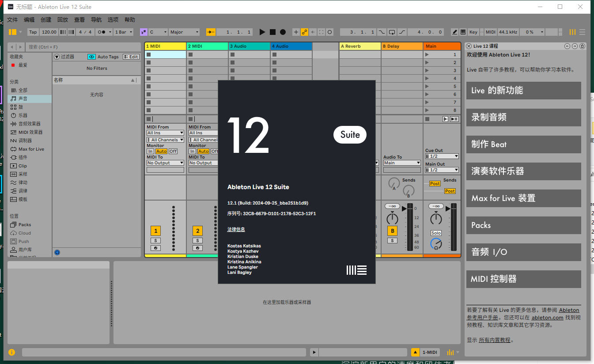
Task: Set track 1 Monitor to In
Action: pos(150,151)
